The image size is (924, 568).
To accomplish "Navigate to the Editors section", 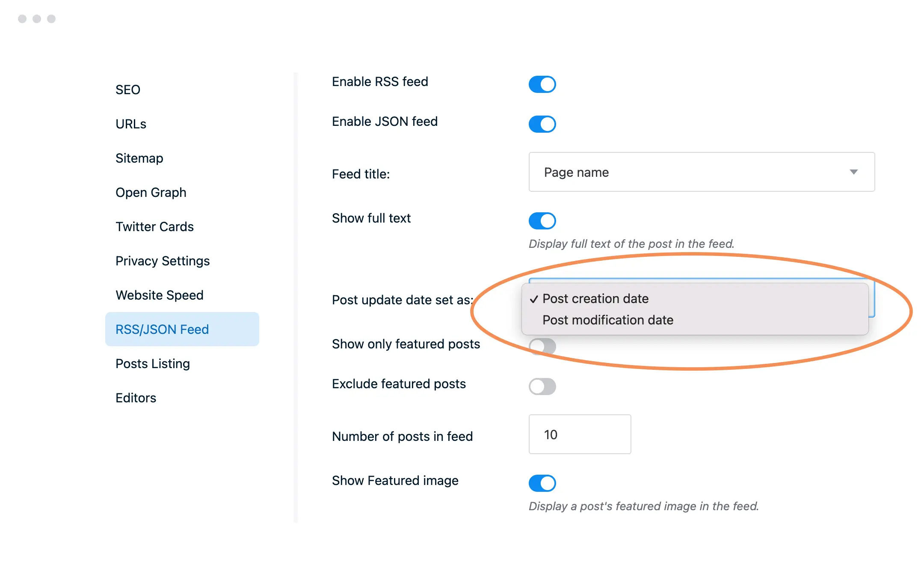I will pyautogui.click(x=136, y=398).
